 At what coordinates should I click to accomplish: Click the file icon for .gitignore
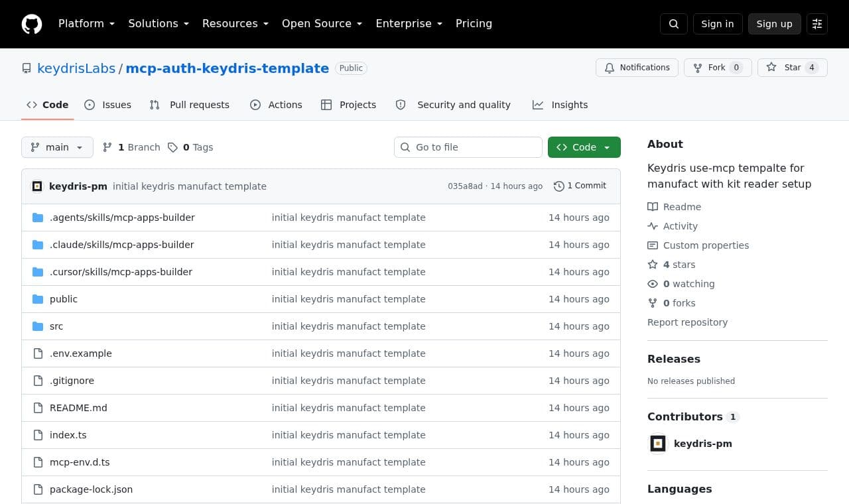coord(38,381)
